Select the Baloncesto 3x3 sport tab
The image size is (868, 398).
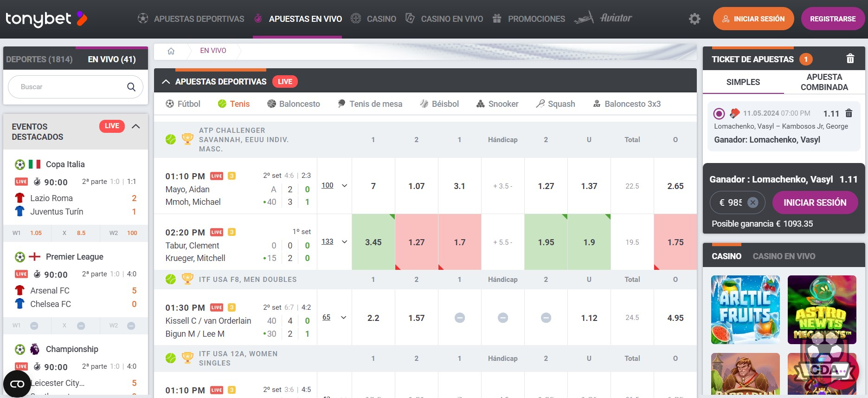[x=627, y=104]
